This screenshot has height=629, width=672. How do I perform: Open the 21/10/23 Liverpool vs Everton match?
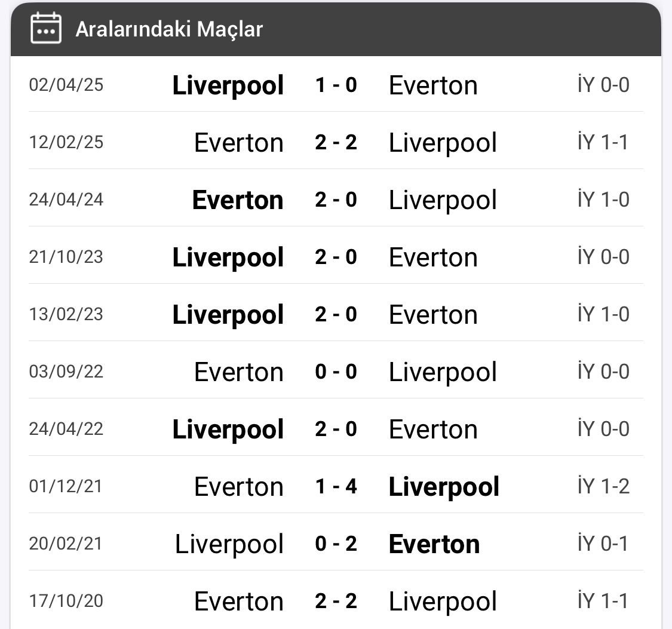pyautogui.click(x=336, y=257)
